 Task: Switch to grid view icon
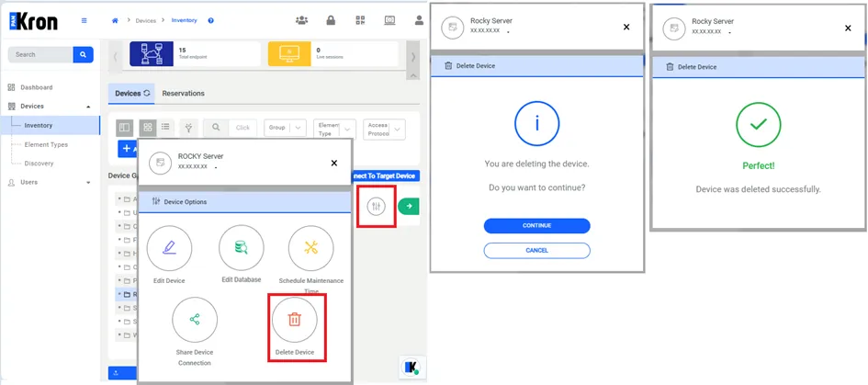[148, 128]
